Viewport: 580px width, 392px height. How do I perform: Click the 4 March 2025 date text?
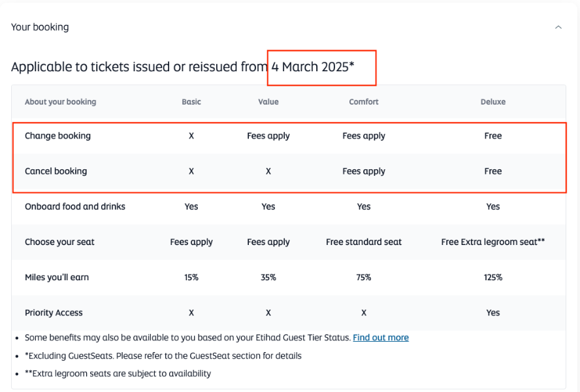click(x=313, y=67)
